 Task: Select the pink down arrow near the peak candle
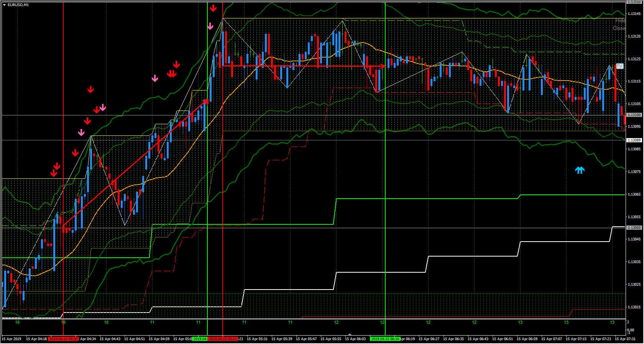click(x=210, y=26)
